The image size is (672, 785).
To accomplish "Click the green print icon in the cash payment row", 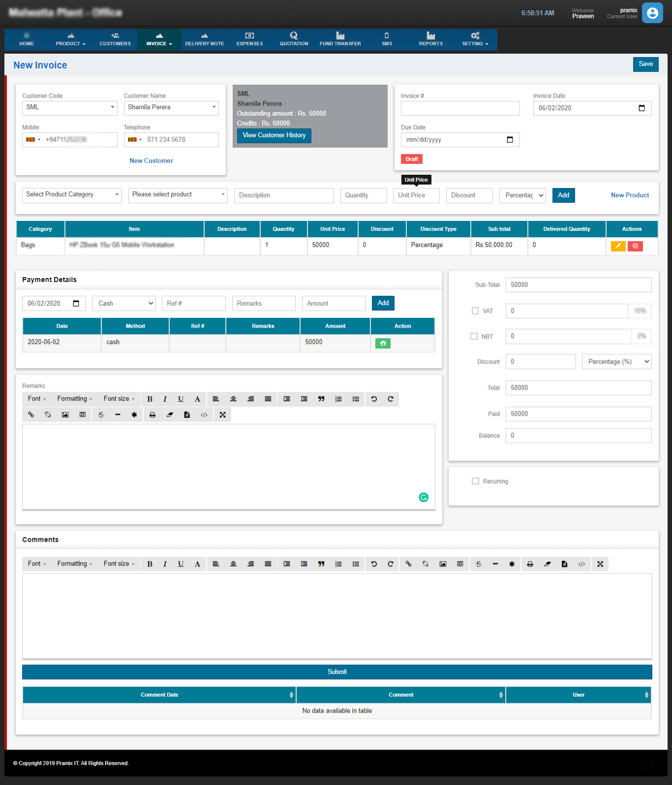I will click(383, 344).
